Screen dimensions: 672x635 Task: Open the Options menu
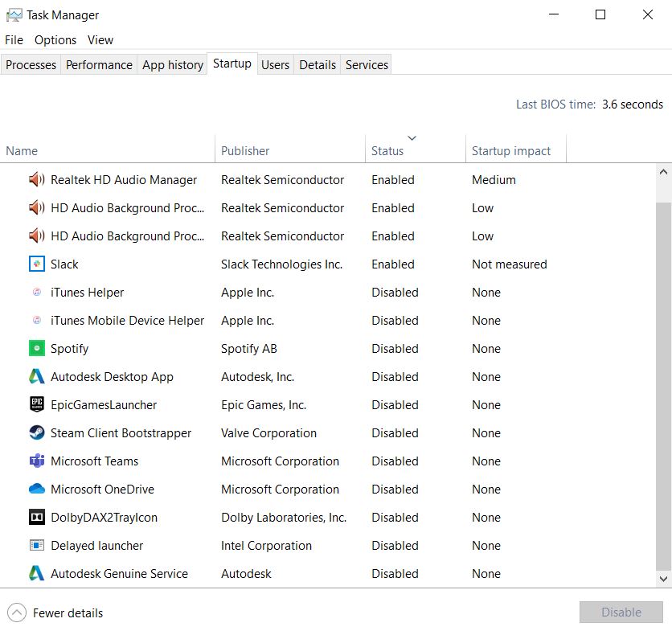tap(55, 40)
